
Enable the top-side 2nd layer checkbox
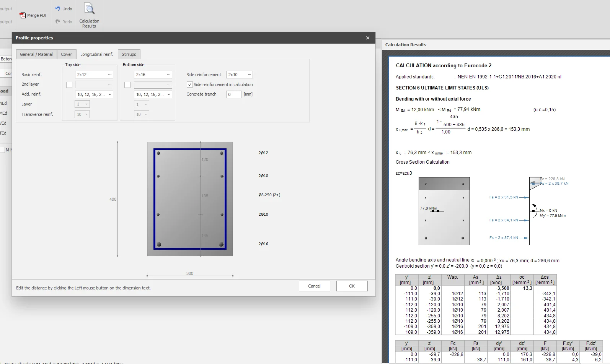pos(69,85)
